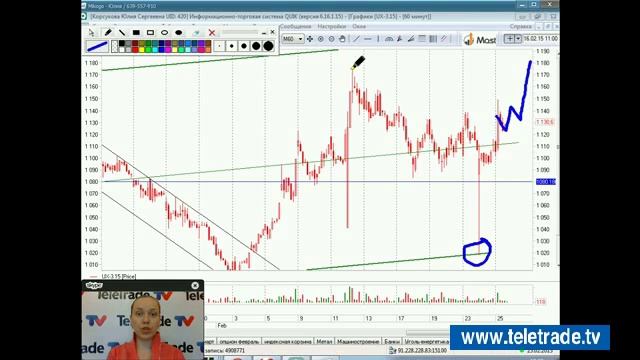Select the outlined ellipse shape tool
The height and width of the screenshot is (360, 640).
click(x=164, y=33)
